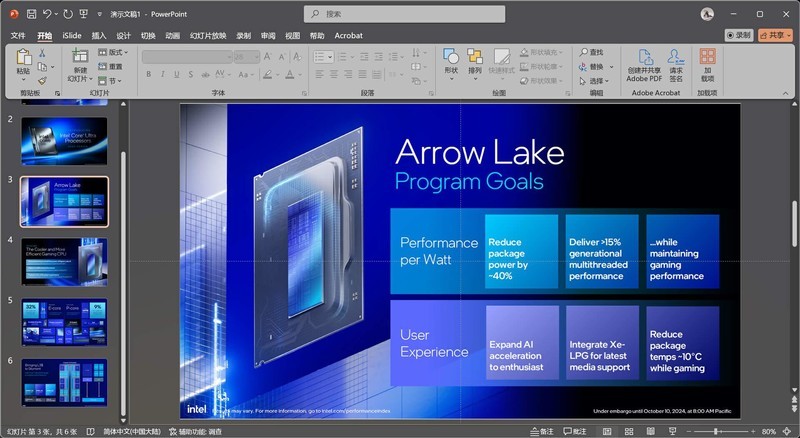This screenshot has width=800, height=438.
Task: Select slide 5 thumbnail
Action: point(64,322)
